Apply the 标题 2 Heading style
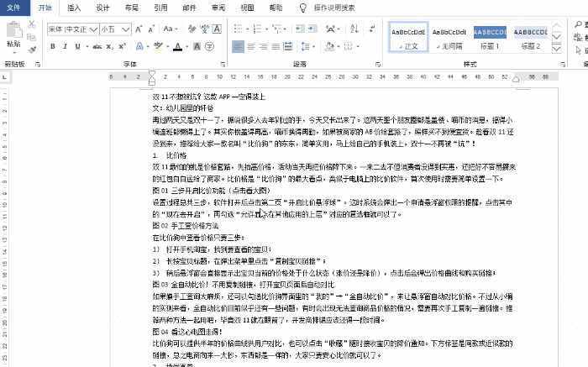This screenshot has height=367, width=588. [531, 37]
